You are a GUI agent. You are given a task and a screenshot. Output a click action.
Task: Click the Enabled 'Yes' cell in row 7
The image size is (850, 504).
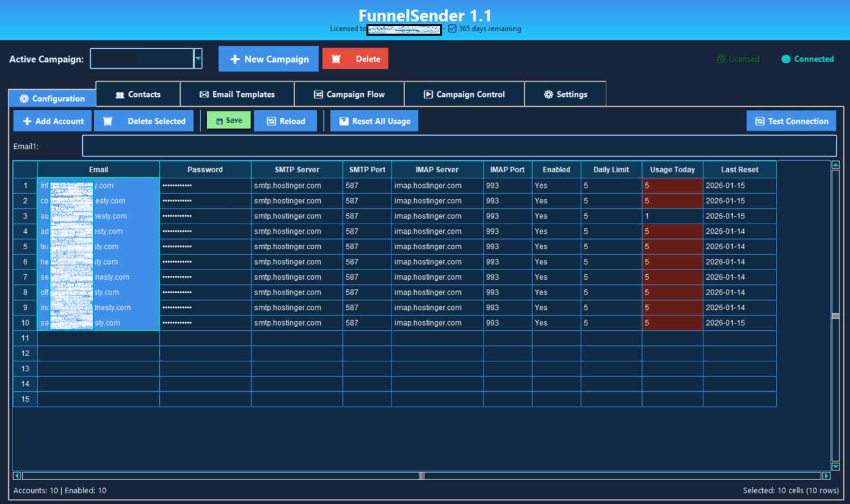tap(556, 277)
